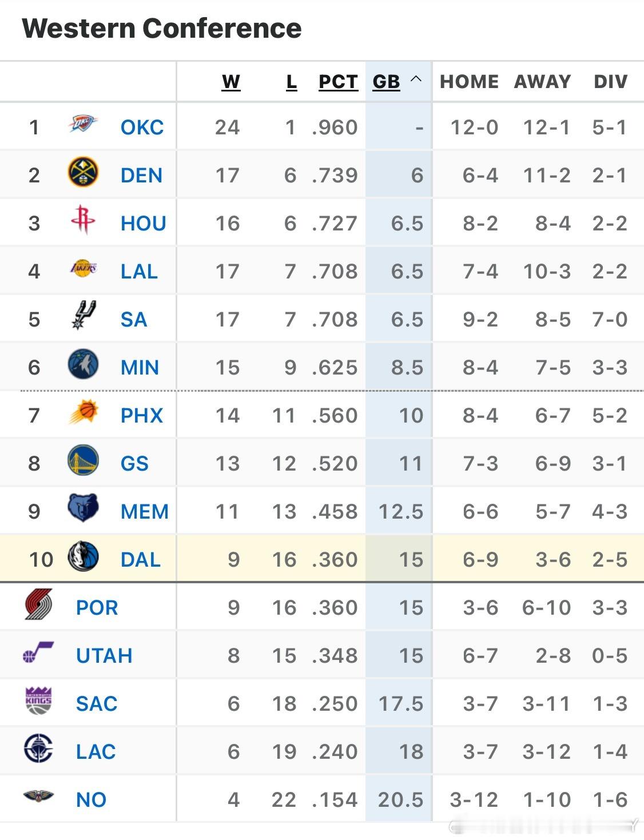Image resolution: width=644 pixels, height=840 pixels.
Task: Open the MEM team link
Action: (145, 511)
